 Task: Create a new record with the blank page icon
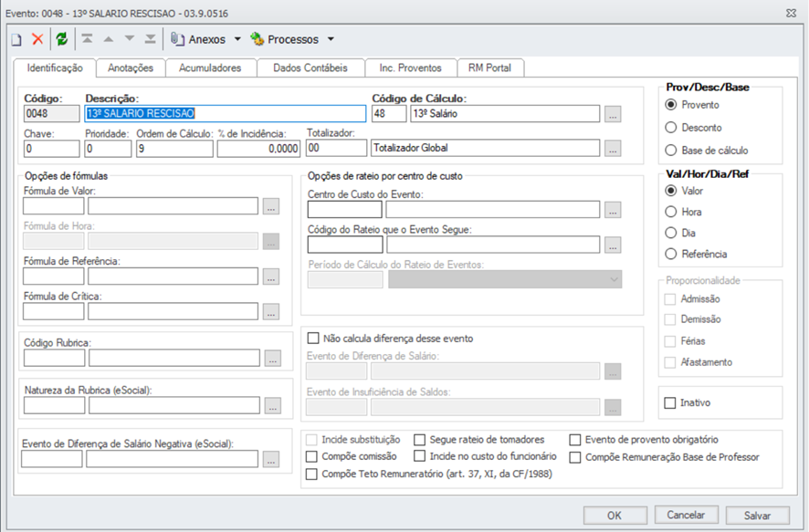16,39
